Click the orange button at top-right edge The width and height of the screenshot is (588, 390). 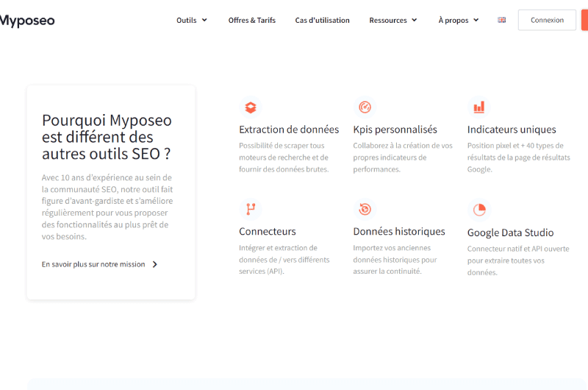[584, 20]
